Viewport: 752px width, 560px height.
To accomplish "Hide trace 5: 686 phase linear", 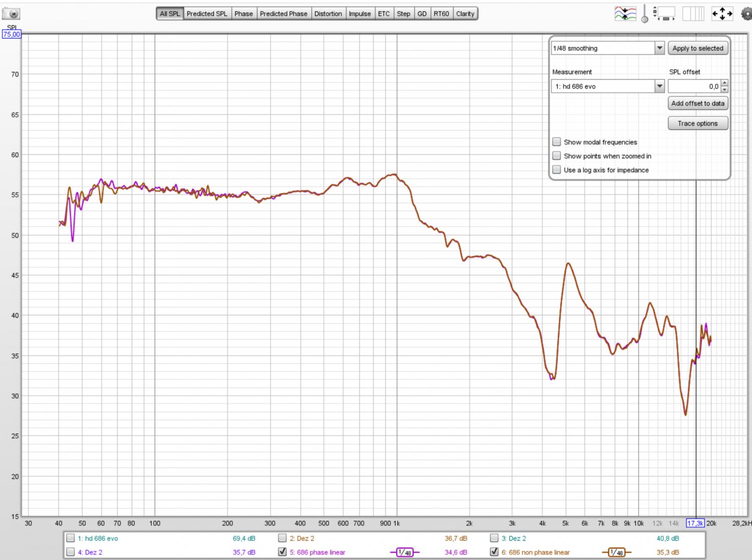I will tap(283, 552).
